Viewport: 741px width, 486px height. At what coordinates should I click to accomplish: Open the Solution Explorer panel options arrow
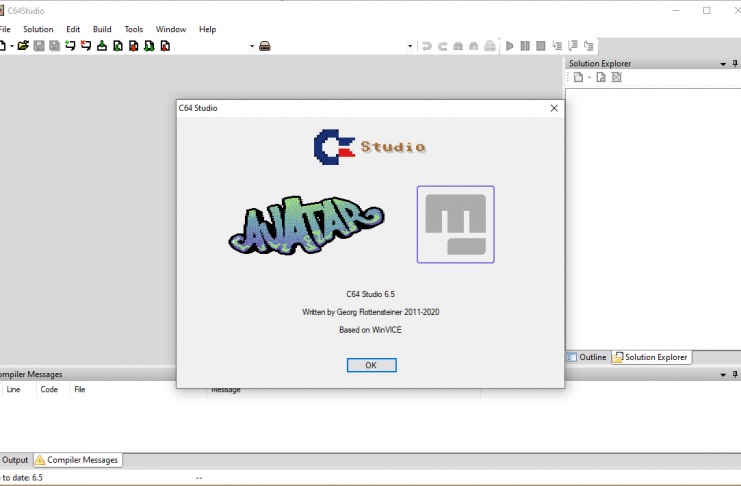(x=723, y=64)
